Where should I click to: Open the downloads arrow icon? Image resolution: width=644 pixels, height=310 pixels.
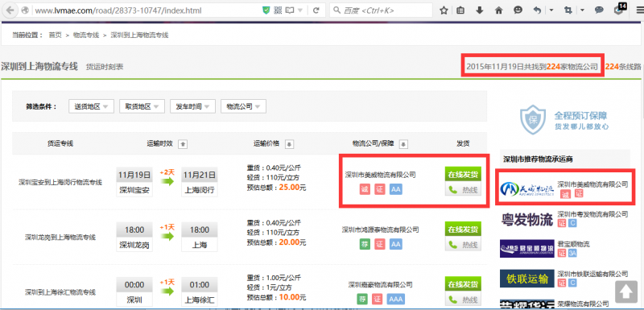click(x=480, y=10)
